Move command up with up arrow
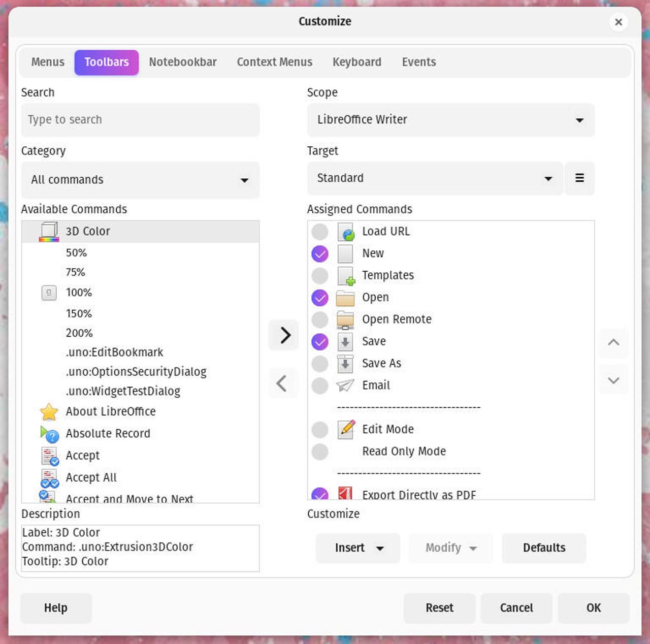 [613, 343]
